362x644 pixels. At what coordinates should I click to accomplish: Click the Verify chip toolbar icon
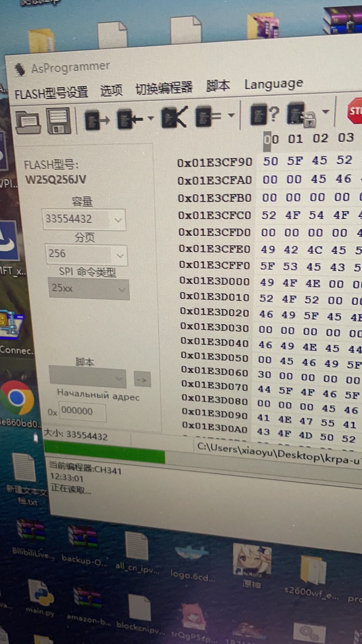coord(208,116)
